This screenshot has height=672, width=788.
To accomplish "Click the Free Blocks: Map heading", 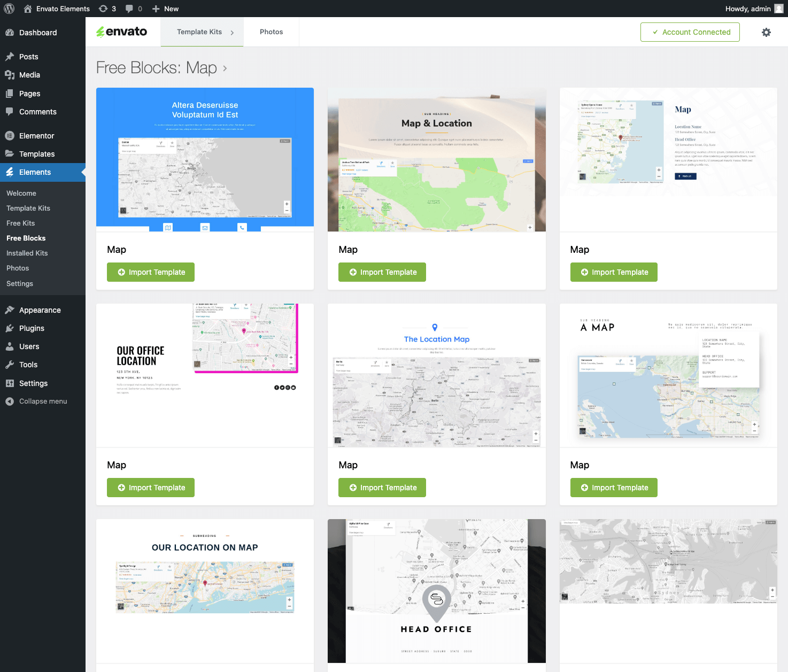I will (157, 68).
